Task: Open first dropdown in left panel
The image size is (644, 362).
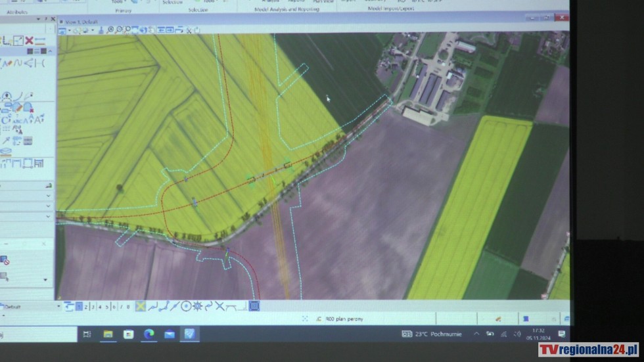Action: [48, 196]
